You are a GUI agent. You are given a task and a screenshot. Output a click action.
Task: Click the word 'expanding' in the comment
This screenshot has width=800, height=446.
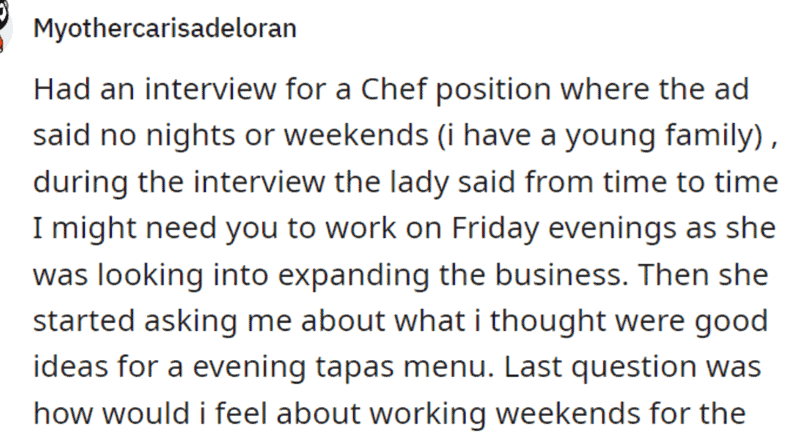pos(353,276)
